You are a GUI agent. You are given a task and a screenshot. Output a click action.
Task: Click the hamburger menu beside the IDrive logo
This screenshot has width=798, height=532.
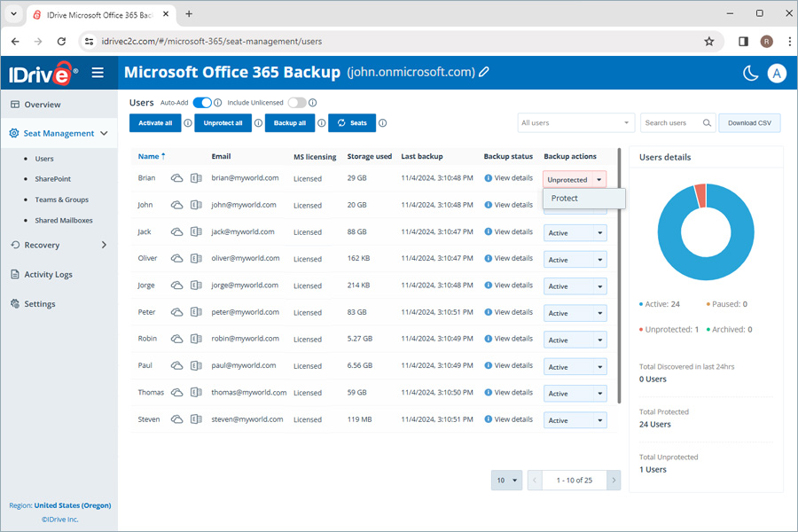[98, 73]
